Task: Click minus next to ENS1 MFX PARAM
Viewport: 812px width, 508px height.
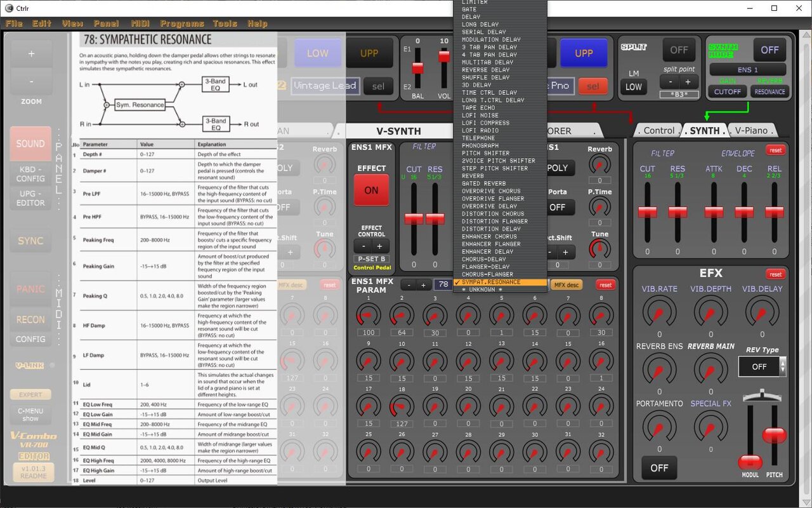Action: click(409, 285)
